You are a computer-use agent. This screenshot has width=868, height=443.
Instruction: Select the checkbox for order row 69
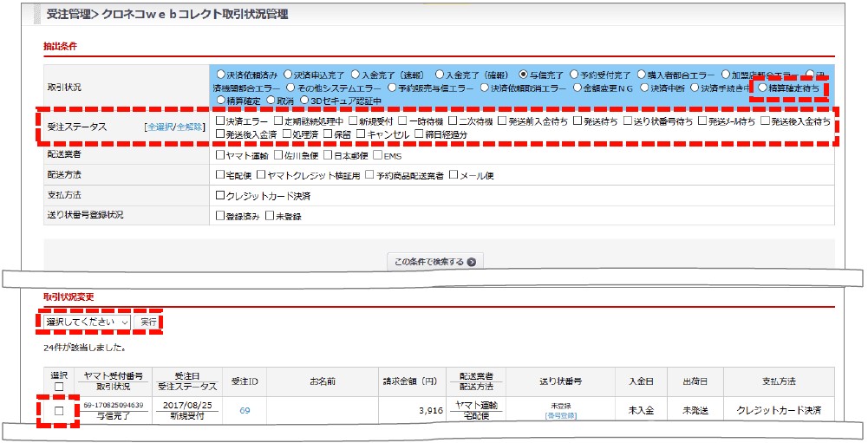click(59, 411)
